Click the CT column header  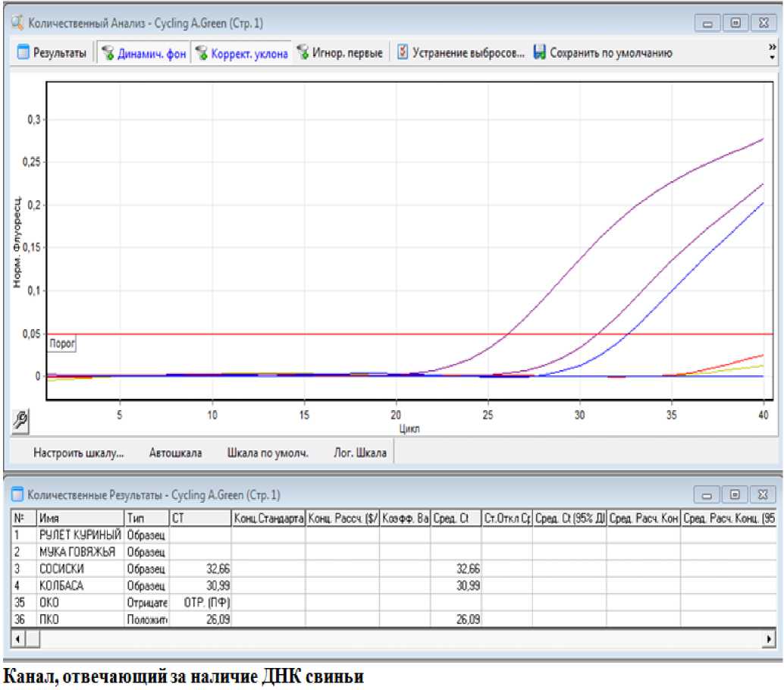coord(199,518)
